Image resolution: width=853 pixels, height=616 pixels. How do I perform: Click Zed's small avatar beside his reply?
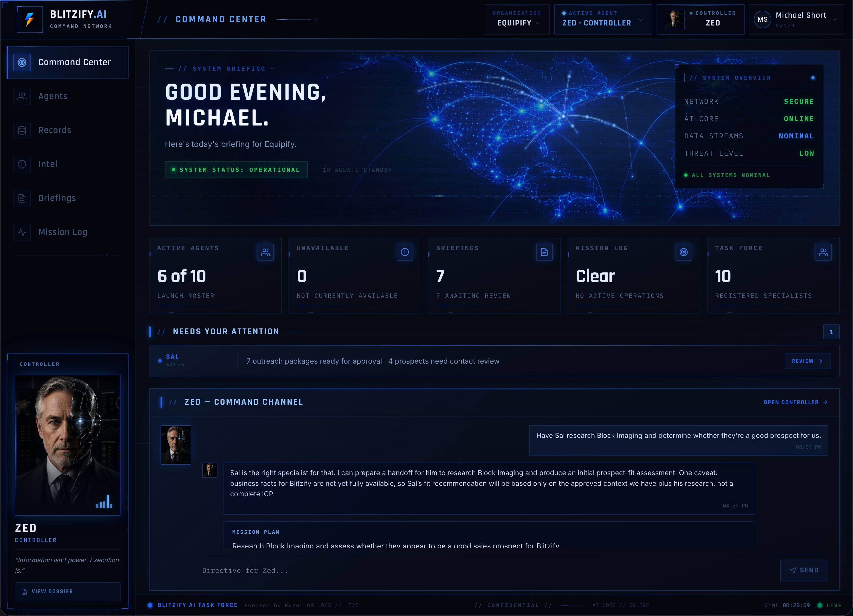coord(210,470)
